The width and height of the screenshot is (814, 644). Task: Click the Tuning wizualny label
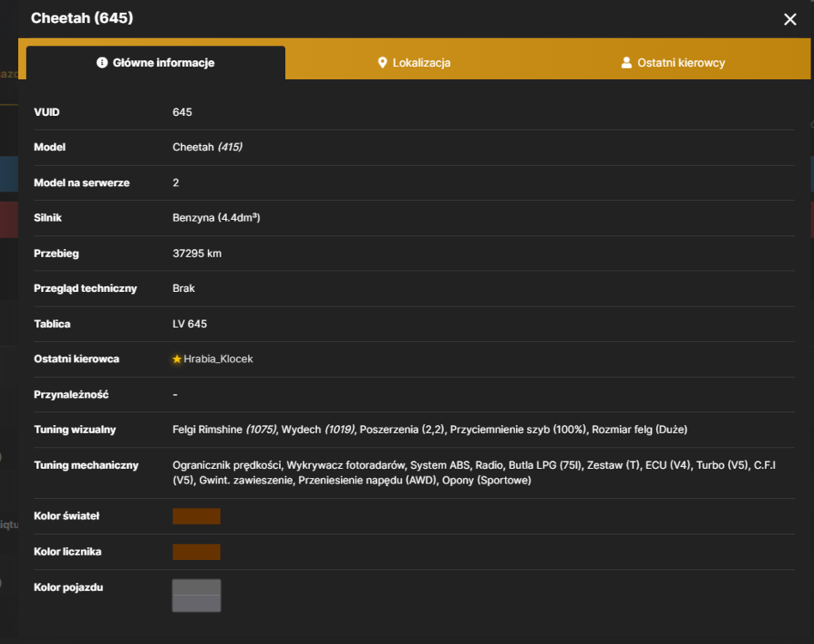[x=75, y=429]
